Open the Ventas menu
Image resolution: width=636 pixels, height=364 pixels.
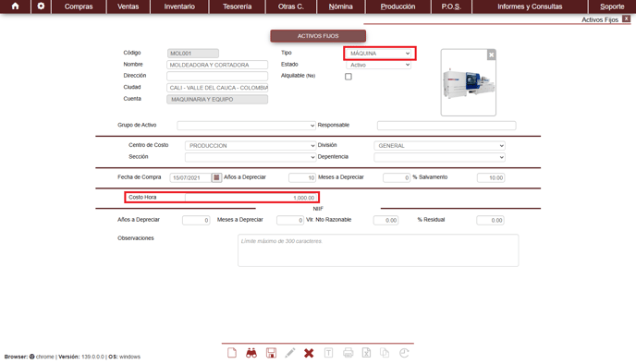point(128,6)
